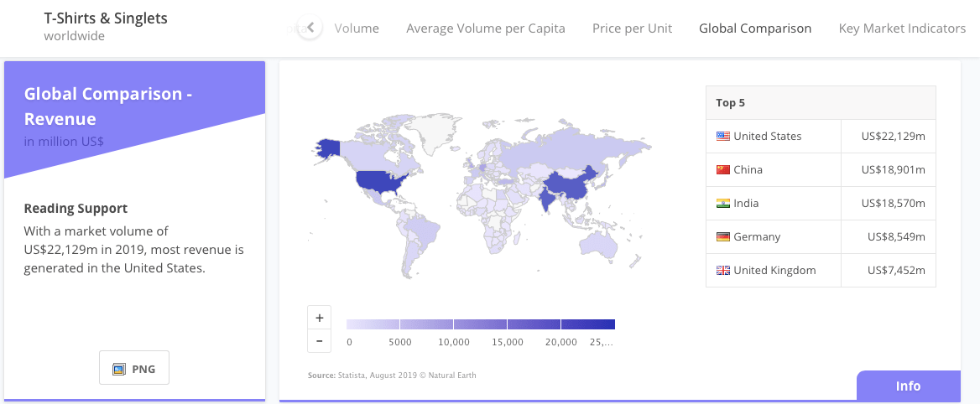Image resolution: width=980 pixels, height=404 pixels.
Task: Select the Price per Unit tab
Action: click(632, 28)
